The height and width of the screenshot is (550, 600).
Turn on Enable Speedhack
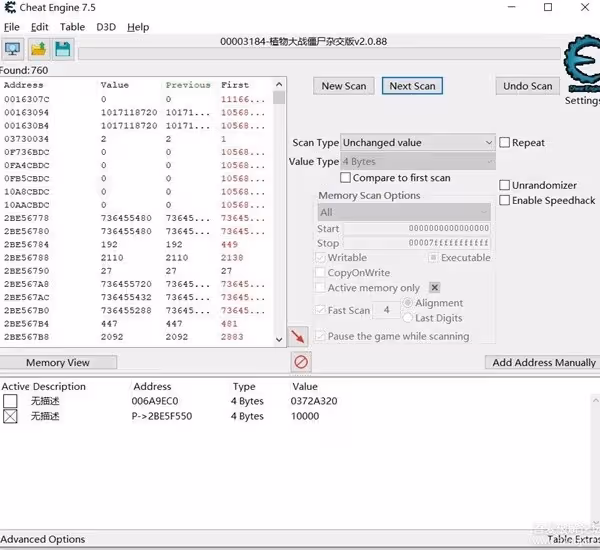pos(505,200)
